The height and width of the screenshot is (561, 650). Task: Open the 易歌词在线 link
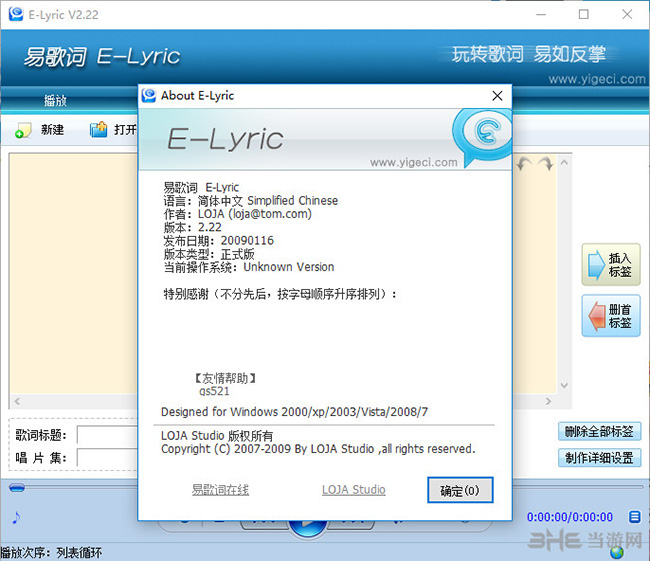tap(220, 490)
